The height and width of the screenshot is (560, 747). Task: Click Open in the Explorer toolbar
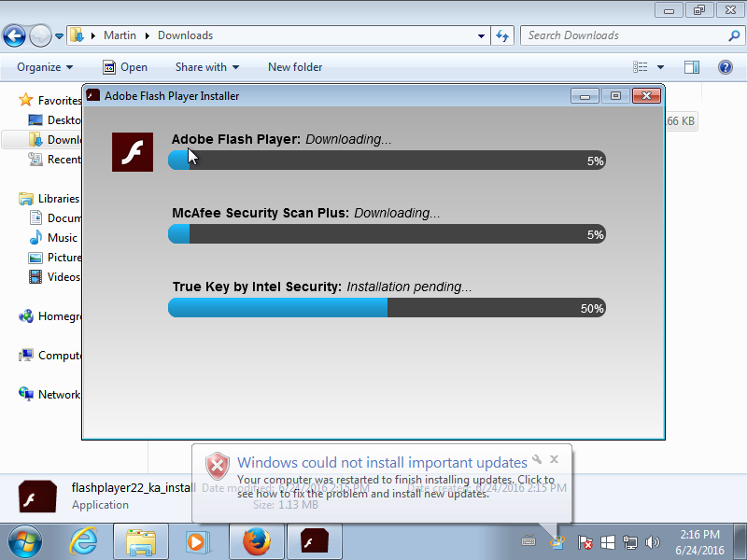pyautogui.click(x=125, y=67)
